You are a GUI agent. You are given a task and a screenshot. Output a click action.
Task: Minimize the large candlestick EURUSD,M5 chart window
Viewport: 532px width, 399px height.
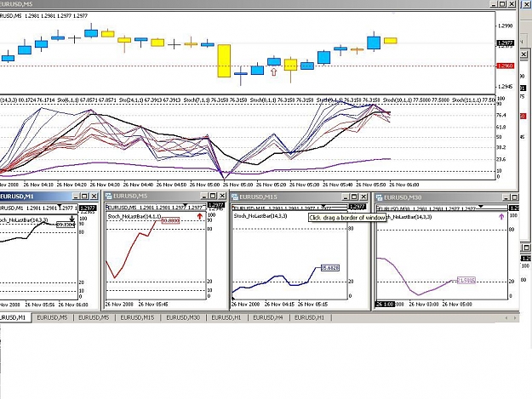pyautogui.click(x=494, y=4)
